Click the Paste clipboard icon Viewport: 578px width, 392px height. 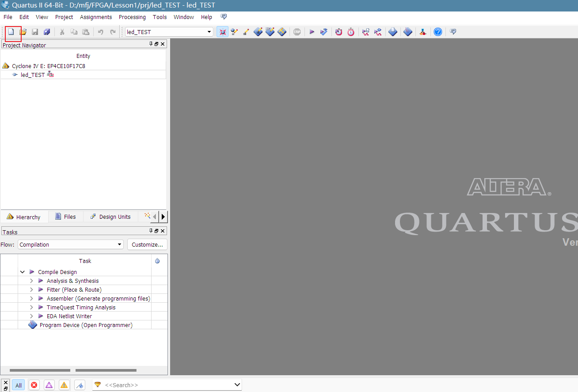pos(86,32)
